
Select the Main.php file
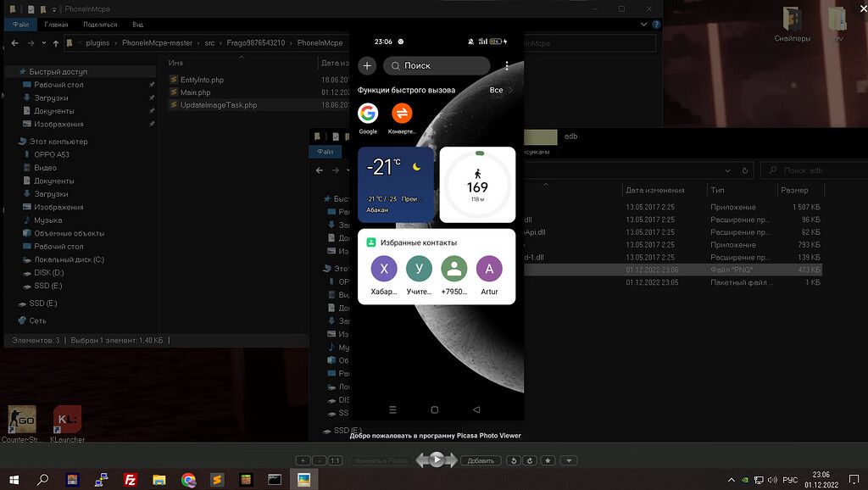tap(195, 92)
